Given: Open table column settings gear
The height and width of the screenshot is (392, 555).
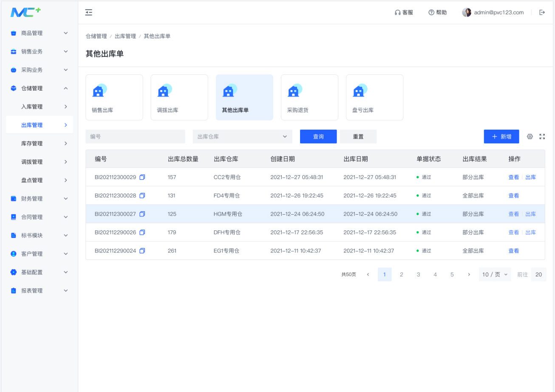Looking at the screenshot, I should [530, 136].
